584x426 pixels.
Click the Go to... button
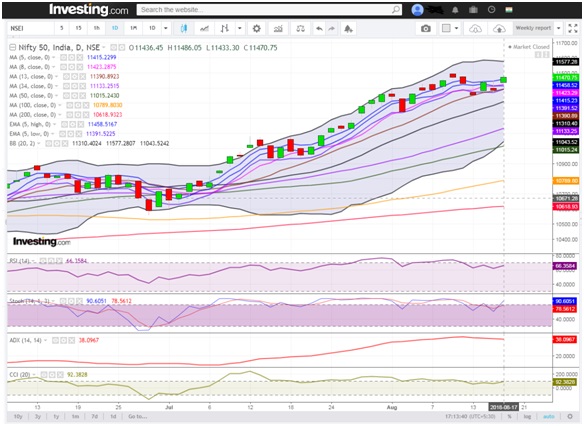coord(137,416)
